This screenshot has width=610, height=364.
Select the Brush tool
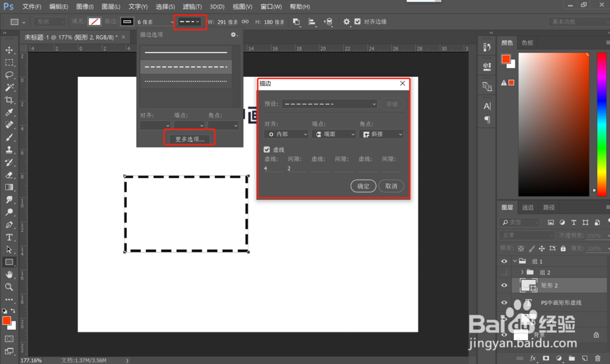[9, 137]
